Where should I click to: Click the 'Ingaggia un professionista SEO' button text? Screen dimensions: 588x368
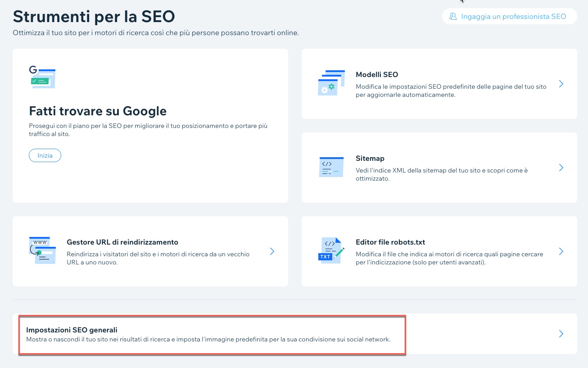click(x=513, y=17)
